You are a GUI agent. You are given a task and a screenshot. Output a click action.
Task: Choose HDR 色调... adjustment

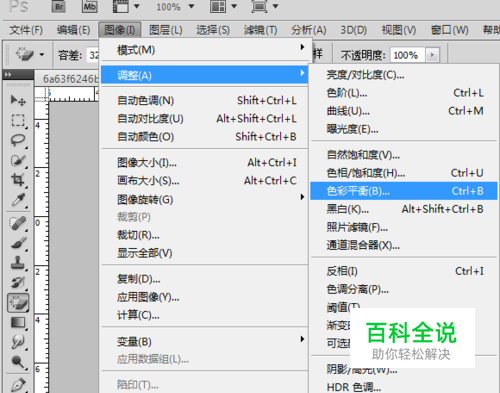coord(404,387)
